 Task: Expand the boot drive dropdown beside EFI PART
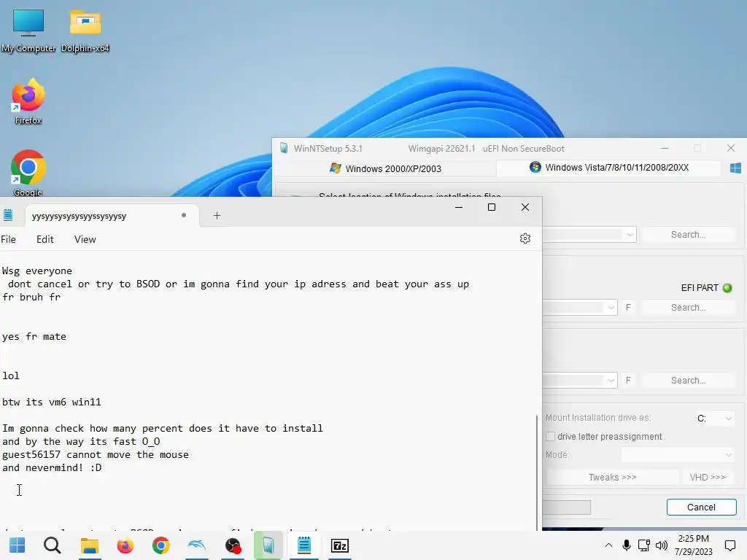coord(611,308)
